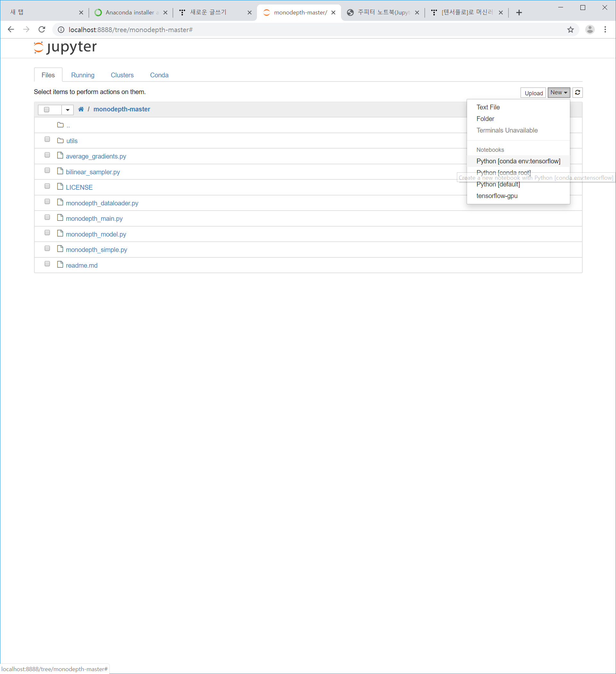Select the monodepth_main.py checkbox
Viewport: 616px width, 674px height.
(47, 217)
